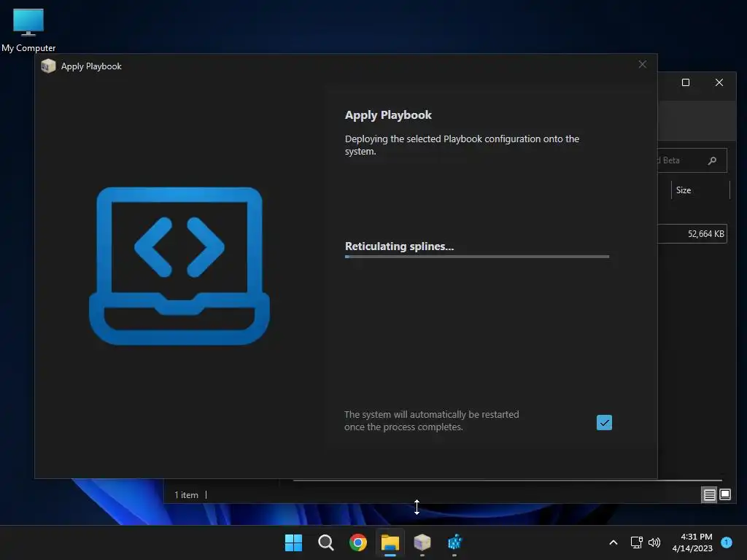Launch Google Chrome from the taskbar

[357, 542]
